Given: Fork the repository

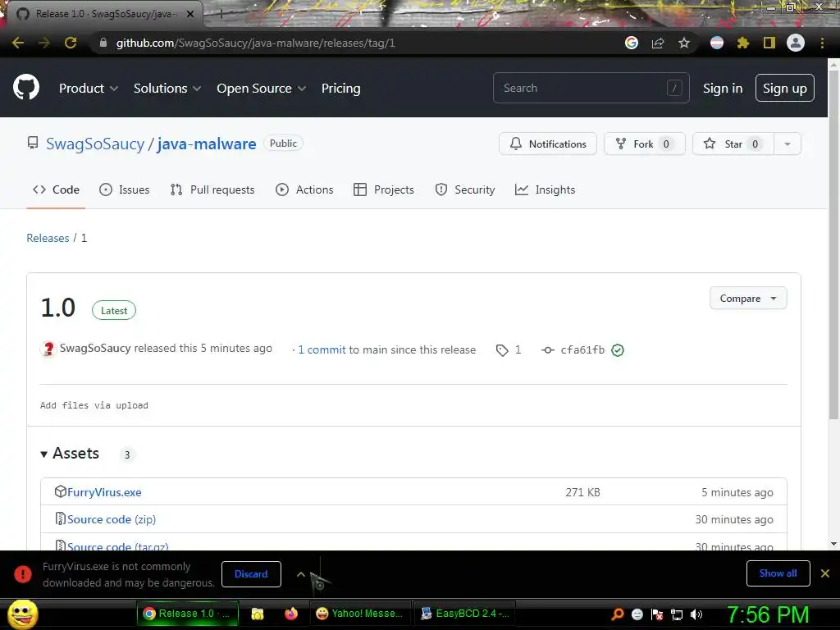Looking at the screenshot, I should pos(645,144).
